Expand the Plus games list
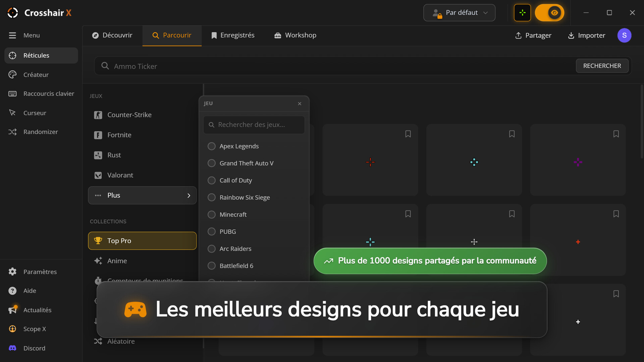The width and height of the screenshot is (644, 362). [142, 195]
